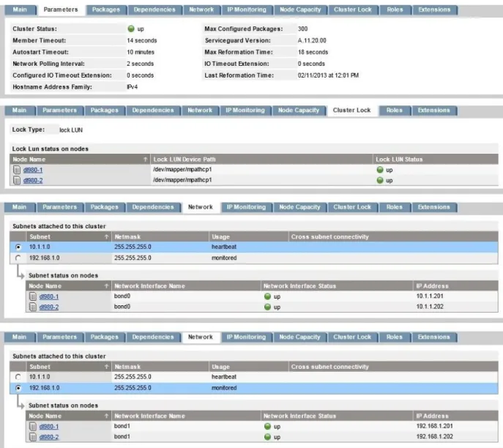503x448 pixels.
Task: Click IP address 10.1.1.202
Action: 430,307
